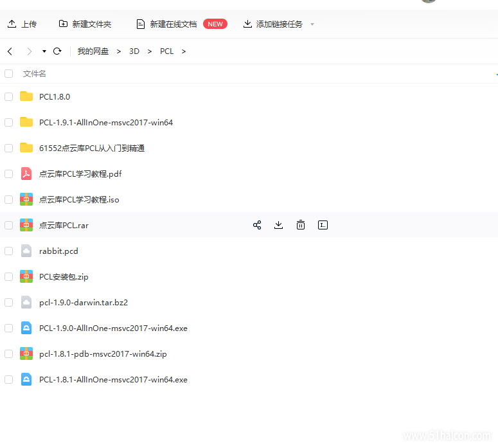This screenshot has height=448, width=498.
Task: Click archive icon of PCL安装包.zip
Action: point(26,277)
